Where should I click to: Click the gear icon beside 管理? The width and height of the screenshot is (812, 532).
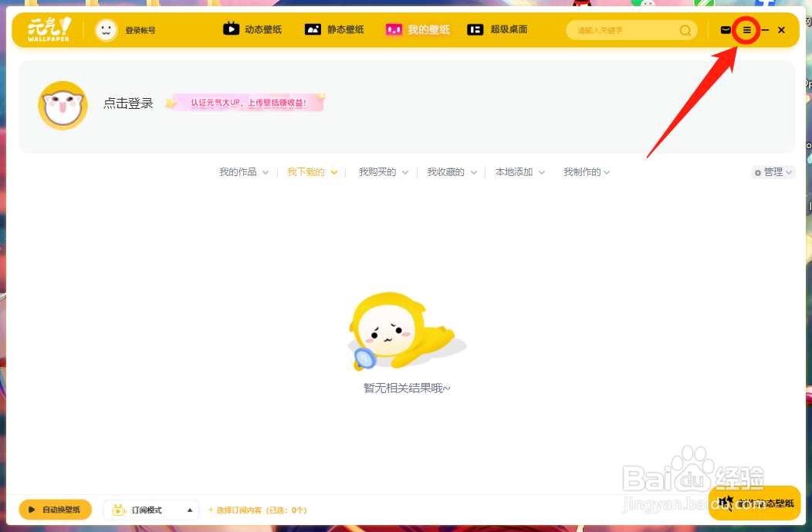click(x=758, y=171)
